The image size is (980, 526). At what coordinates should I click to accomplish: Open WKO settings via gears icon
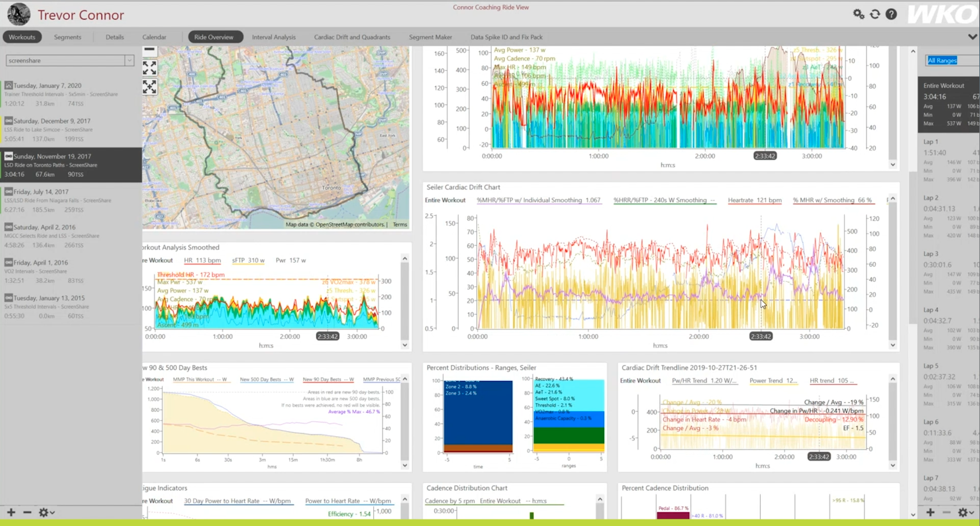point(858,14)
